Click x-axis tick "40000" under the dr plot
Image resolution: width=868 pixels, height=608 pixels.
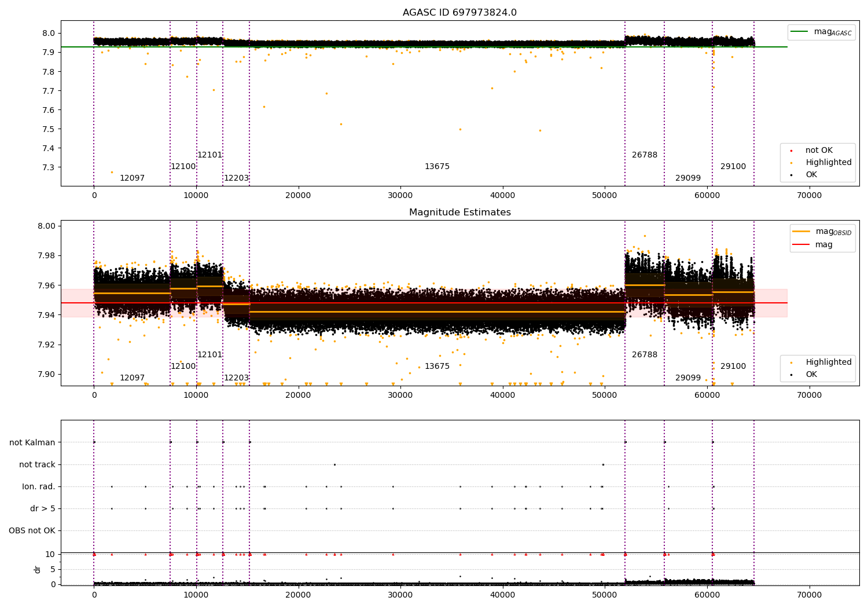tap(503, 595)
